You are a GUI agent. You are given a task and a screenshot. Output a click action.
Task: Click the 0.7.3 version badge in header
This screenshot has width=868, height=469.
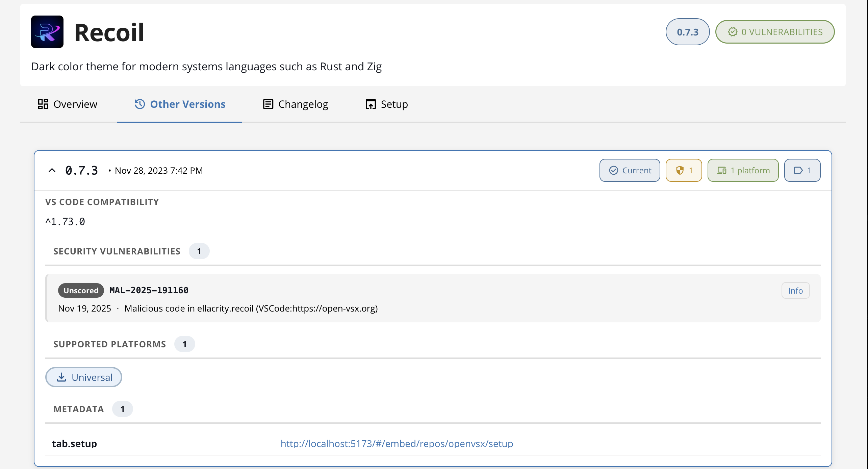point(687,32)
